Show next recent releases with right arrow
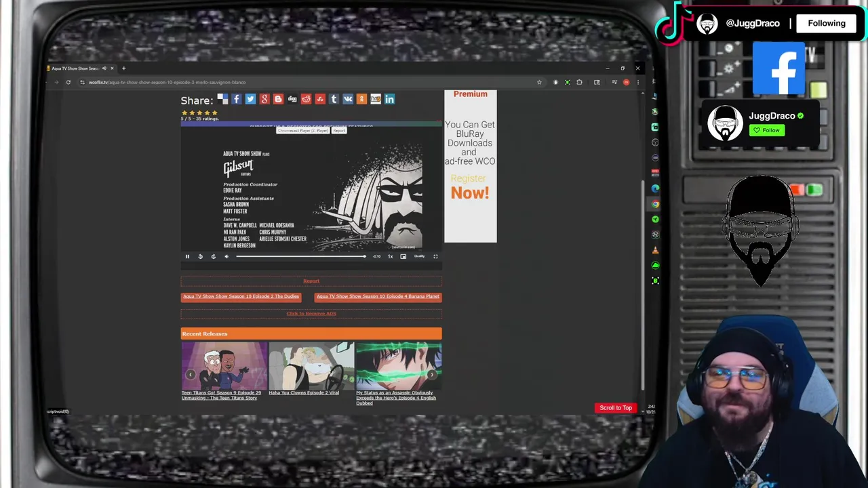 (x=431, y=374)
